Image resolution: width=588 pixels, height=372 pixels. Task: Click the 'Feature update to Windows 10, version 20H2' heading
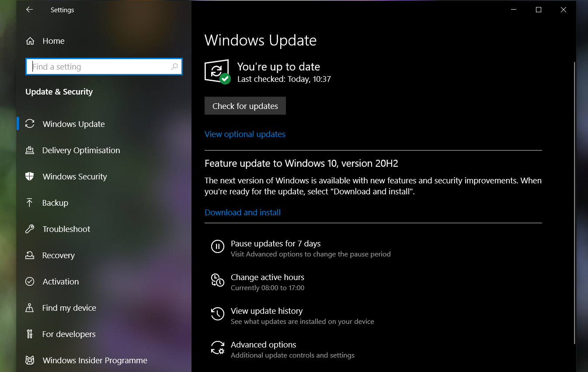301,164
